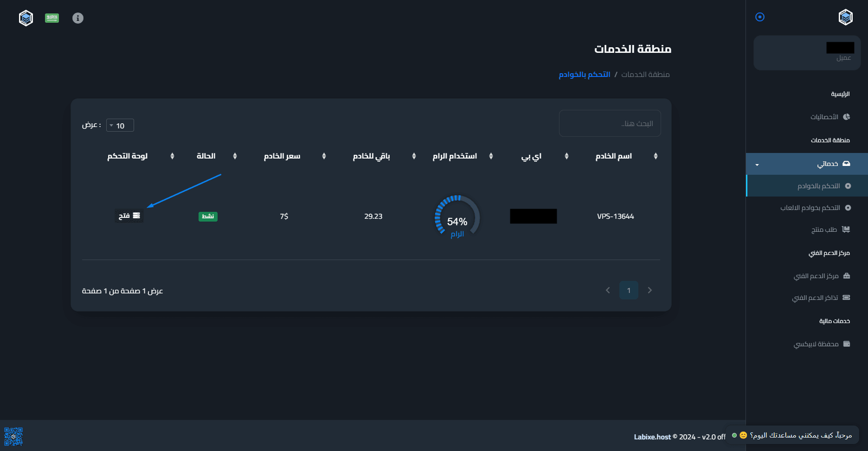Click the search field البحث هنا
The width and height of the screenshot is (868, 451).
610,123
